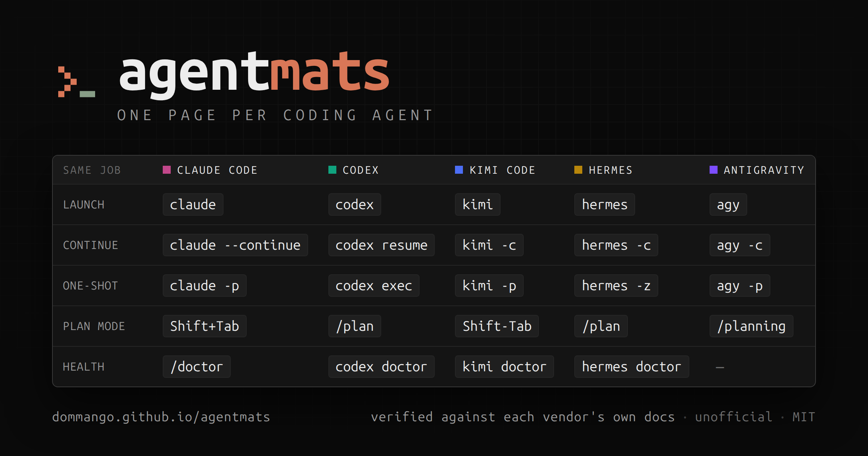Click the ONE PAGE PER CODING AGENT tagline

[275, 115]
